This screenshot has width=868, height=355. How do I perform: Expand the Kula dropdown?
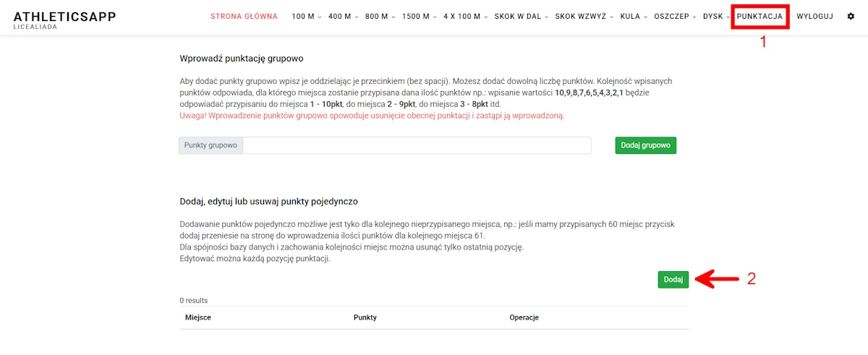pos(633,17)
